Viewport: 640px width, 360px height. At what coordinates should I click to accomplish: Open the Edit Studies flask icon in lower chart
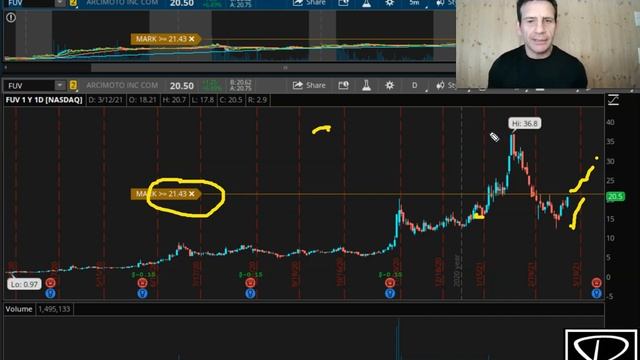click(366, 85)
